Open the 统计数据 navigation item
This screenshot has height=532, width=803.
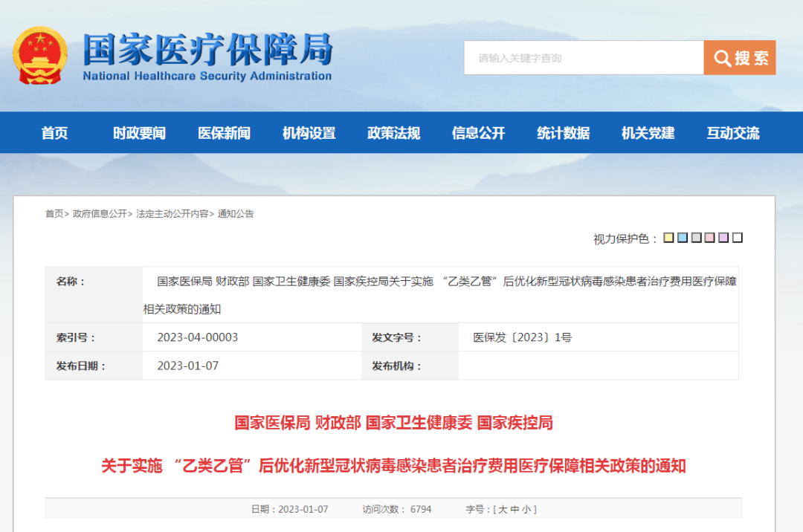(564, 133)
